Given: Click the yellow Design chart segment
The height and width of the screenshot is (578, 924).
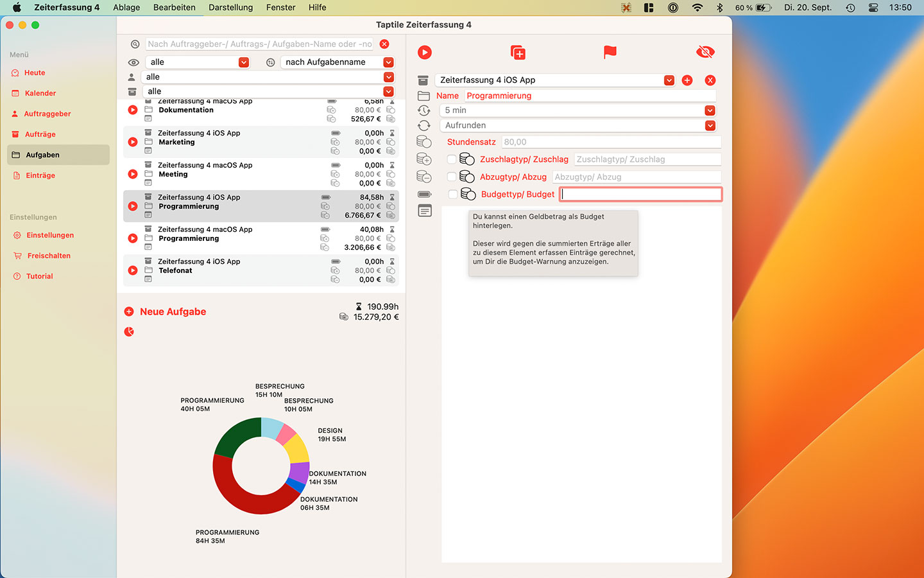Looking at the screenshot, I should tap(298, 450).
